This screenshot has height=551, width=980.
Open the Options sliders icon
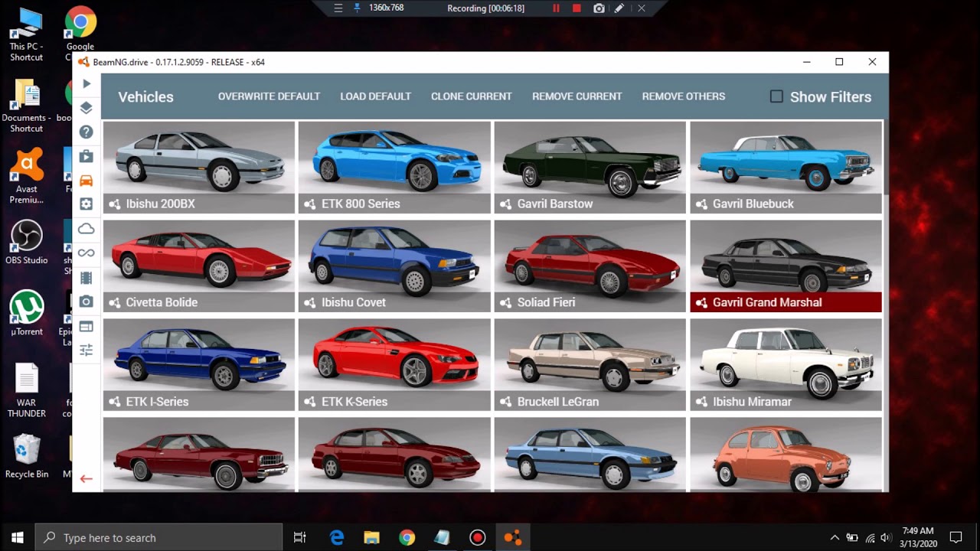[87, 350]
